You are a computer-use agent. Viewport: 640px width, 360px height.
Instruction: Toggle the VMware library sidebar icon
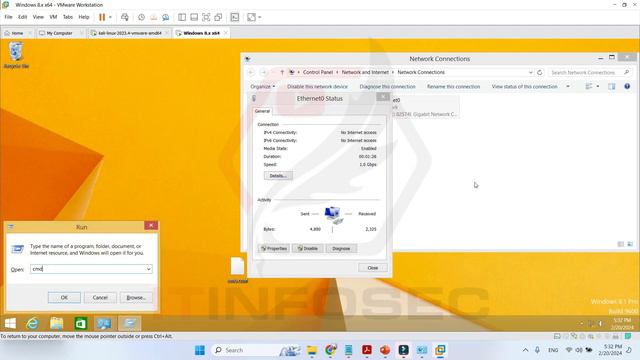[182, 17]
